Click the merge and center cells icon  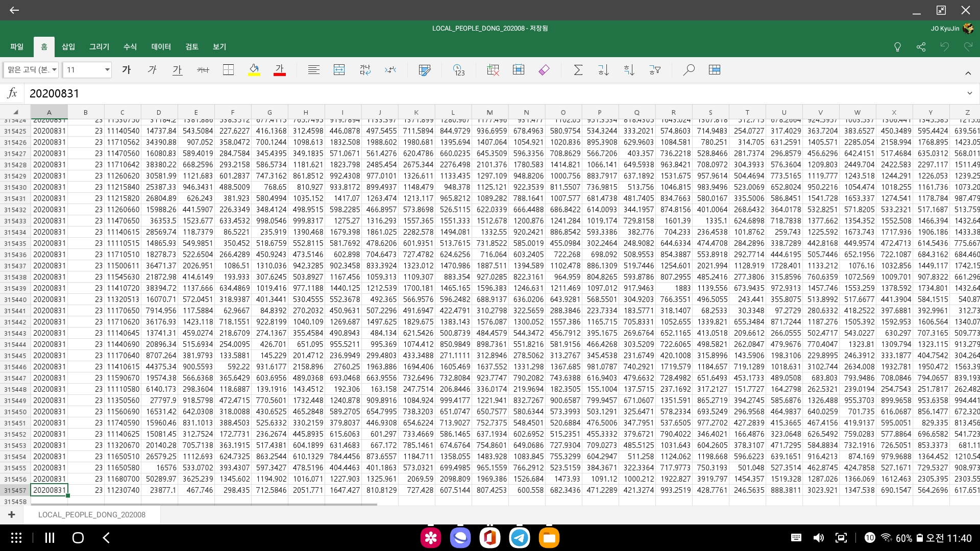tap(339, 70)
